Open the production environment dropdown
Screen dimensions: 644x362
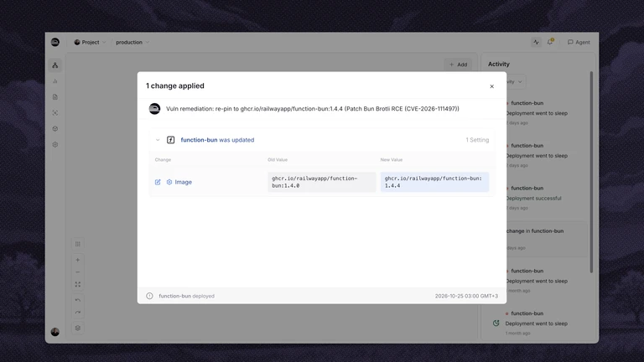[x=132, y=42]
